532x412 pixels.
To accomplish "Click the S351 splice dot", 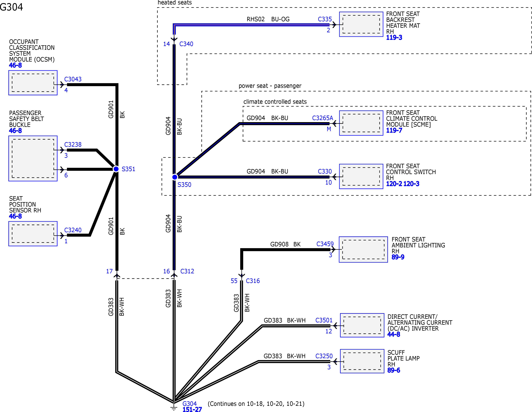I will [116, 169].
